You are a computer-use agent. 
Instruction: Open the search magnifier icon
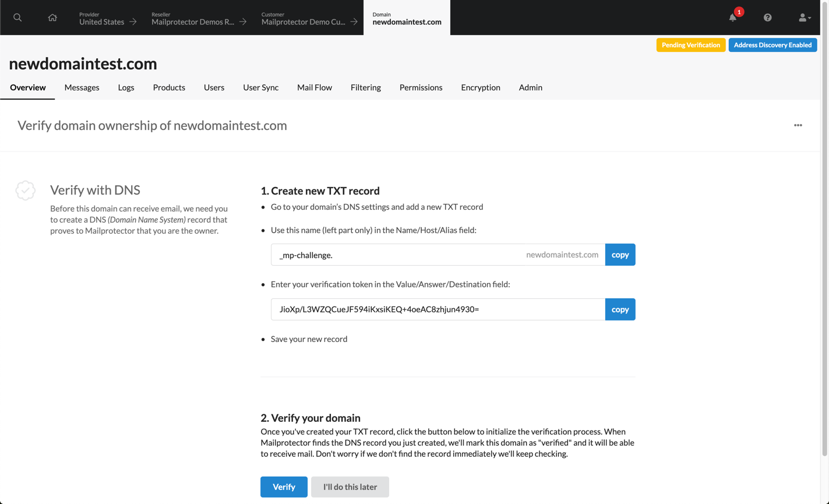click(x=17, y=17)
